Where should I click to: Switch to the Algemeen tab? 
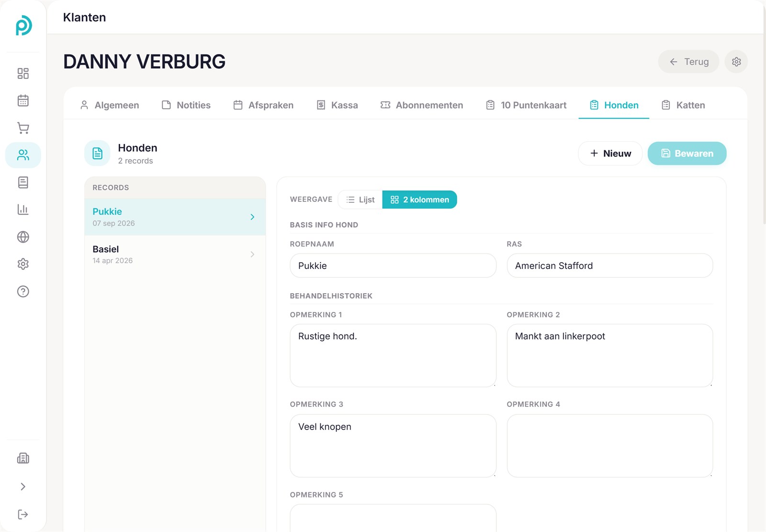110,105
